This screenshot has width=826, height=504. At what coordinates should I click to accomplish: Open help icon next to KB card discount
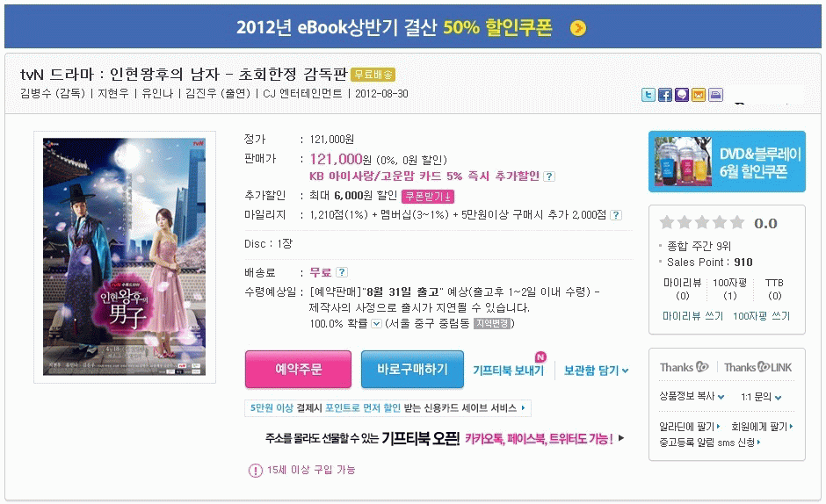click(549, 176)
